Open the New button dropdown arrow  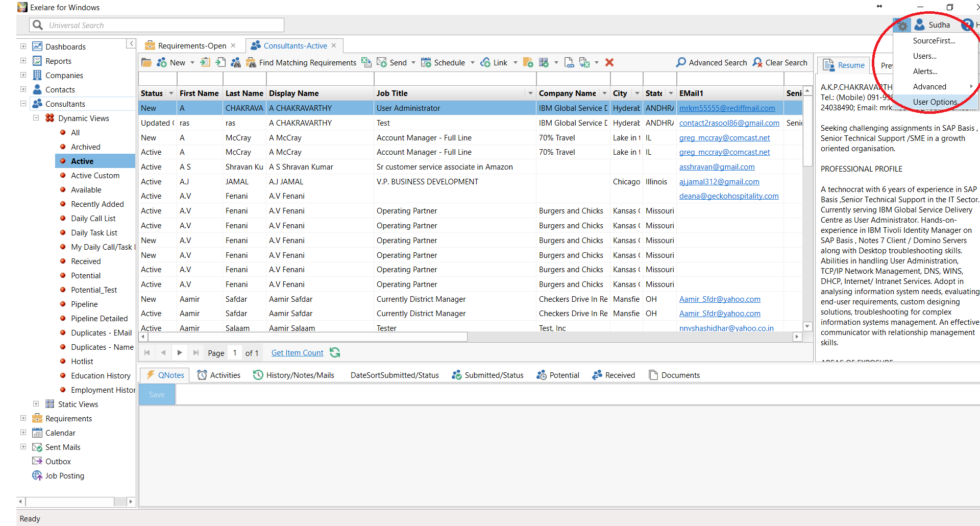point(192,63)
